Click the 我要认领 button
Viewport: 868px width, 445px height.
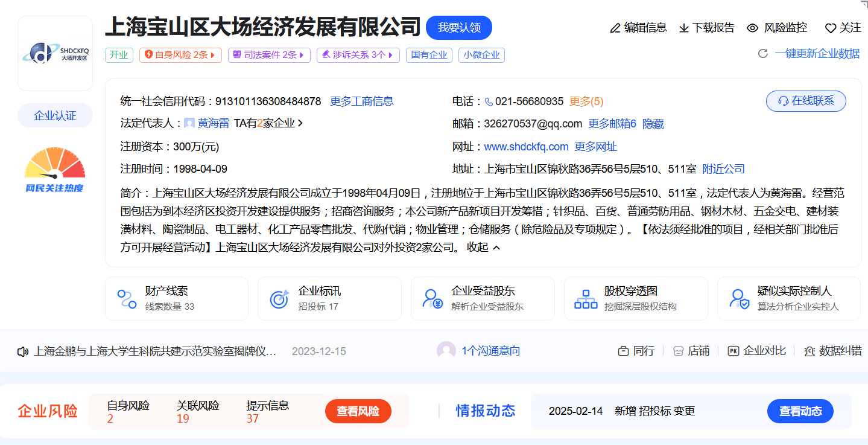[459, 28]
